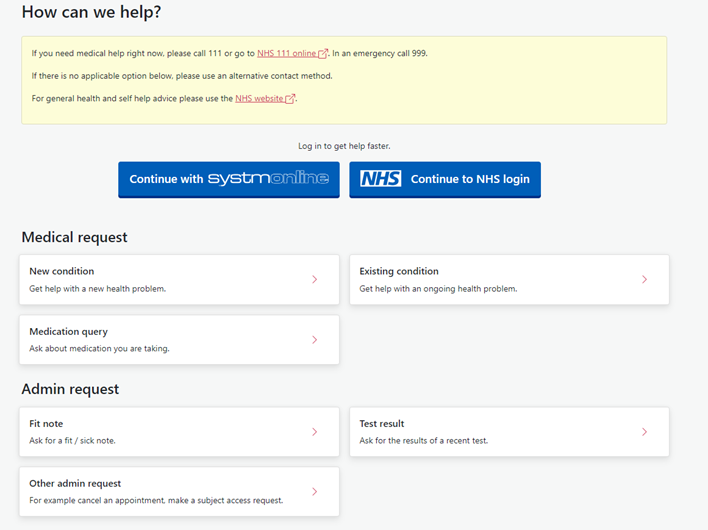Click chevron arrow on New condition card

pyautogui.click(x=315, y=279)
